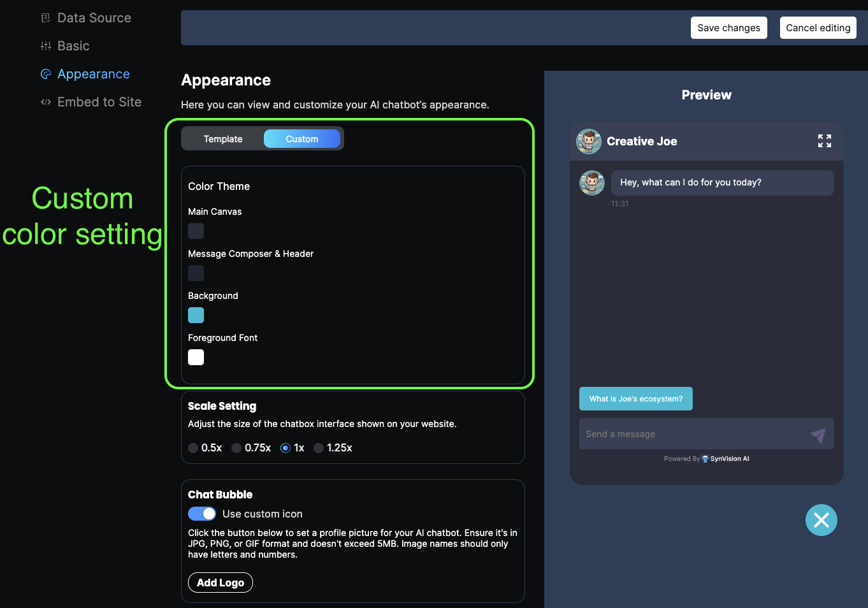868x608 pixels.
Task: Select the 0.5x scale option
Action: pos(193,448)
